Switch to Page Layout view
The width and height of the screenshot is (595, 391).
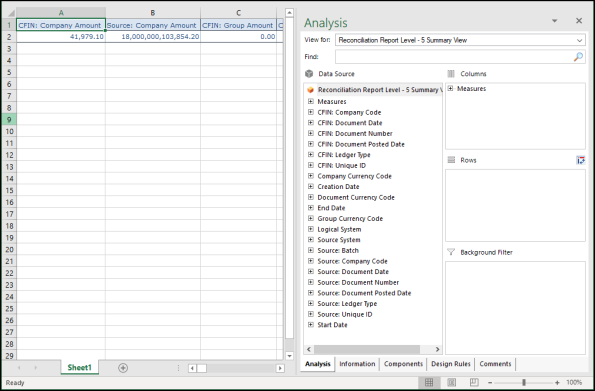(452, 382)
